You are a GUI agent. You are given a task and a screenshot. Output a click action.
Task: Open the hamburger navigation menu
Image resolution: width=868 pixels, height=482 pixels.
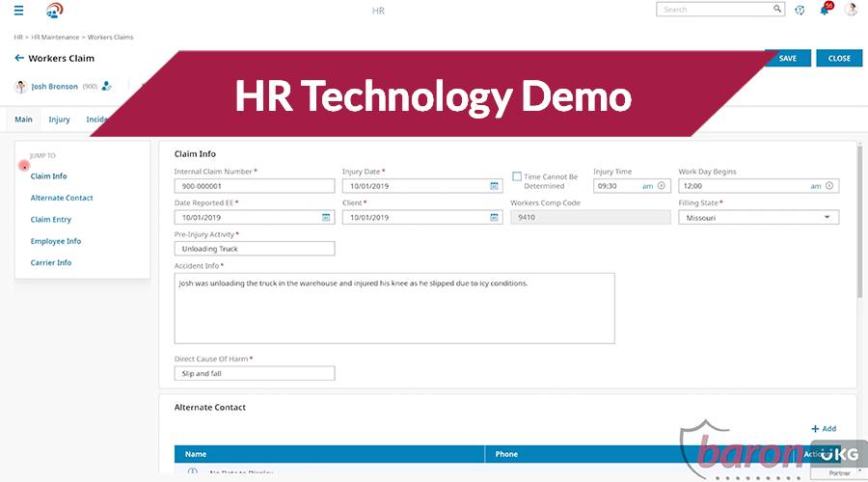coord(19,11)
